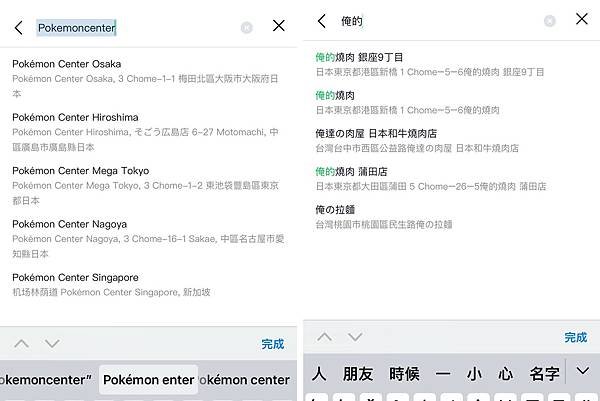Open address under 俺的燒肉 銀座9丁目
Viewport: 600px width, 401px height.
[430, 72]
